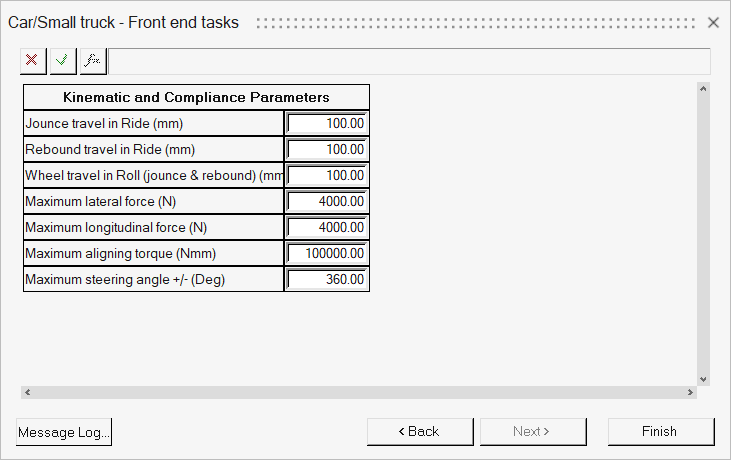The image size is (731, 460).
Task: Open the fx function editor icon
Action: [92, 60]
